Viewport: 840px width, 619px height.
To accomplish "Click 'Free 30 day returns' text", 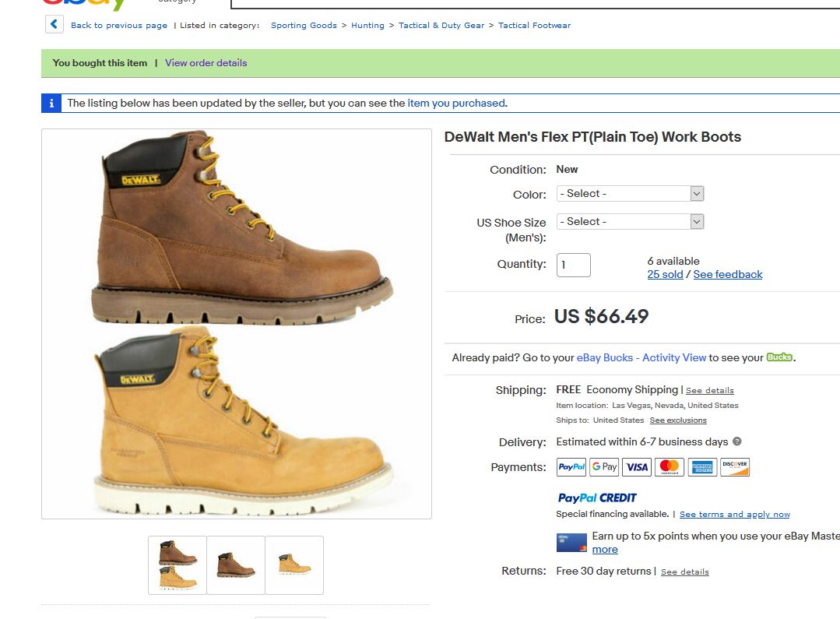I will tap(603, 571).
